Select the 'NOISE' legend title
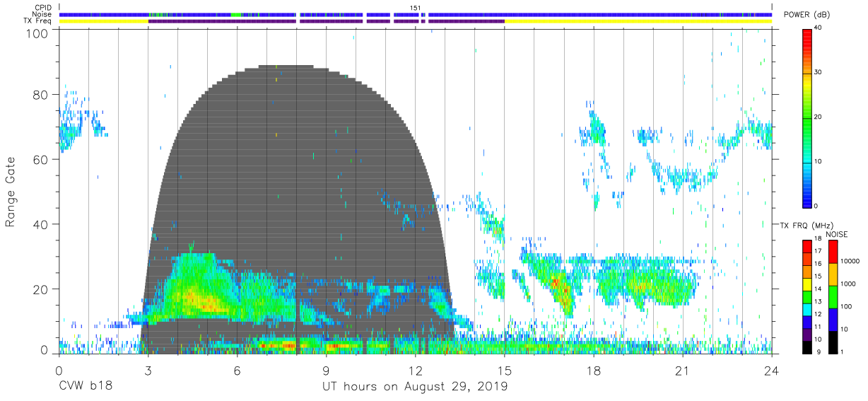The width and height of the screenshot is (868, 401). coord(837,234)
